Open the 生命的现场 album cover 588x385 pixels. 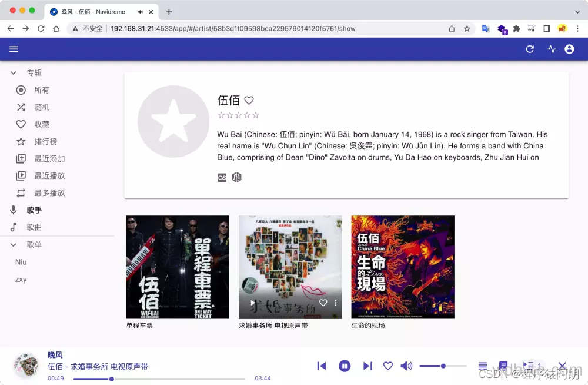[x=403, y=267]
